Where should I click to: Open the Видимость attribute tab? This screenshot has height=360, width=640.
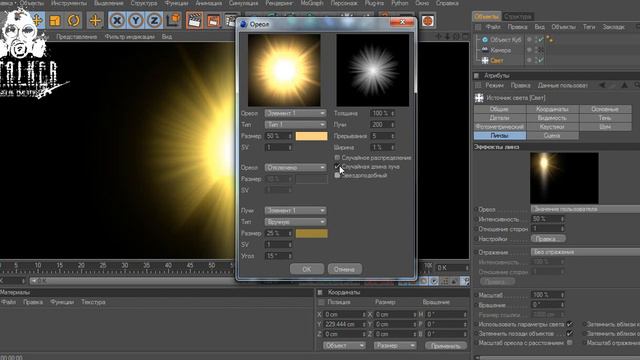coord(552,118)
